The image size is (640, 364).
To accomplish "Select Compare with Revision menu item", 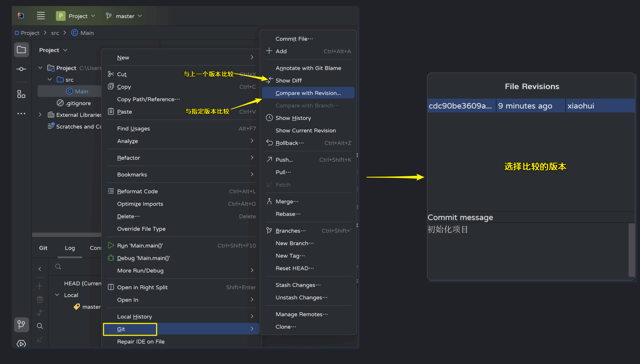I will tap(308, 93).
